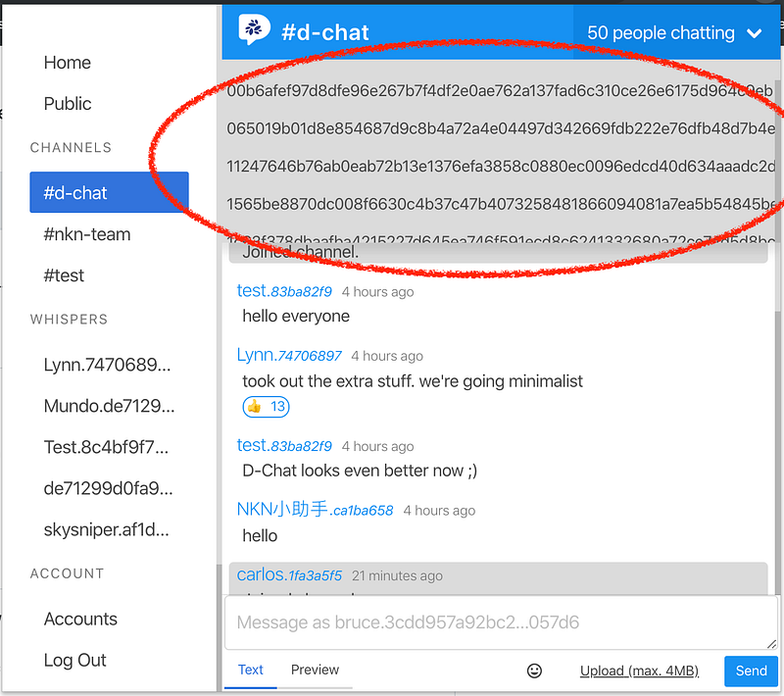Open whisper with Test.8c4bf9f7...
This screenshot has width=784, height=696.
pos(106,446)
